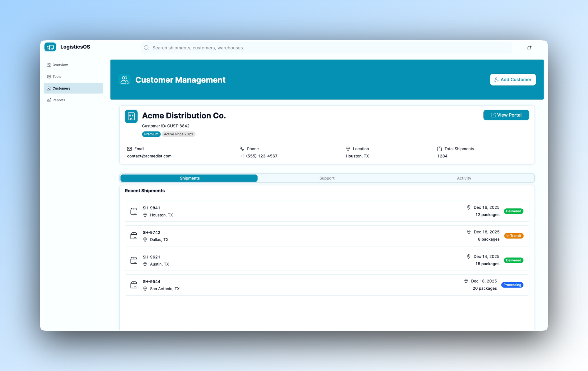The width and height of the screenshot is (588, 371).
Task: Switch to the Support tab
Action: (327, 178)
